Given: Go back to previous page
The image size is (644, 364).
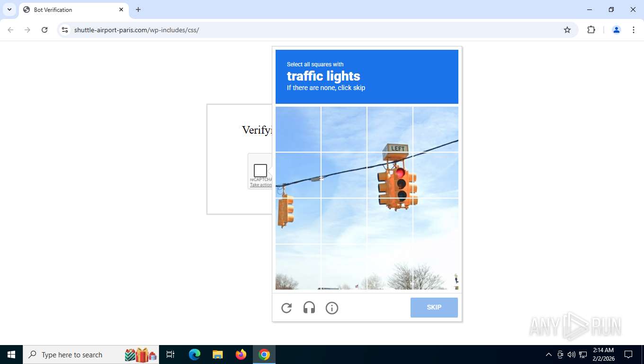Looking at the screenshot, I should pos(10,30).
